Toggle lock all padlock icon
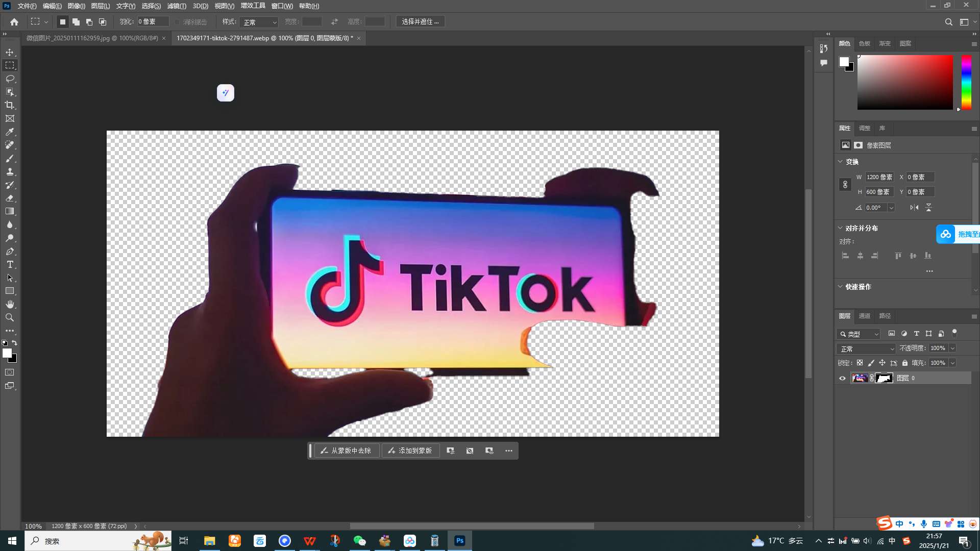Image resolution: width=980 pixels, height=551 pixels. pos(904,363)
